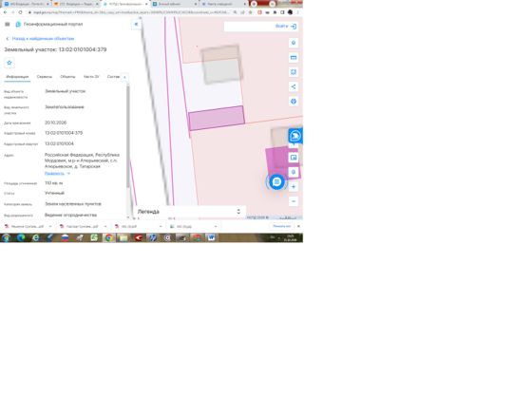Select cadastral number value 13:02:0101004:379
The width and height of the screenshot is (532, 396).
pos(64,133)
